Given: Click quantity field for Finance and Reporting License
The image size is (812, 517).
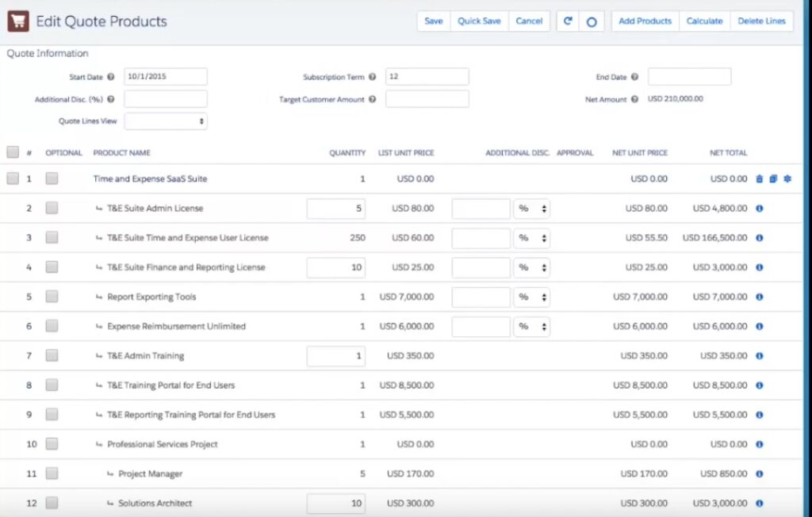Looking at the screenshot, I should pyautogui.click(x=336, y=268).
